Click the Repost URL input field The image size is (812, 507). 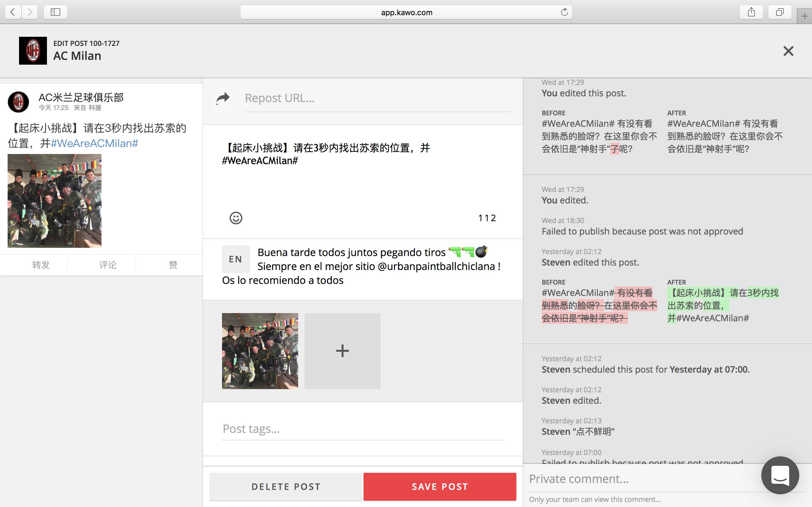377,98
